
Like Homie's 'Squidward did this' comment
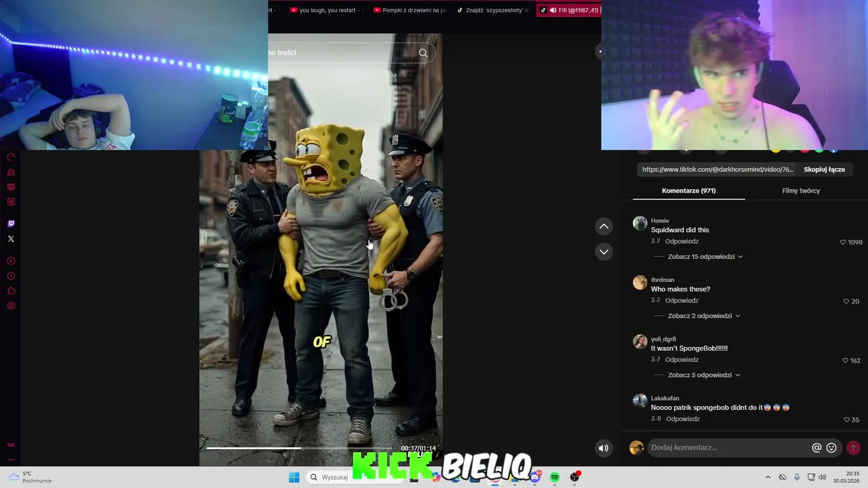coord(843,242)
